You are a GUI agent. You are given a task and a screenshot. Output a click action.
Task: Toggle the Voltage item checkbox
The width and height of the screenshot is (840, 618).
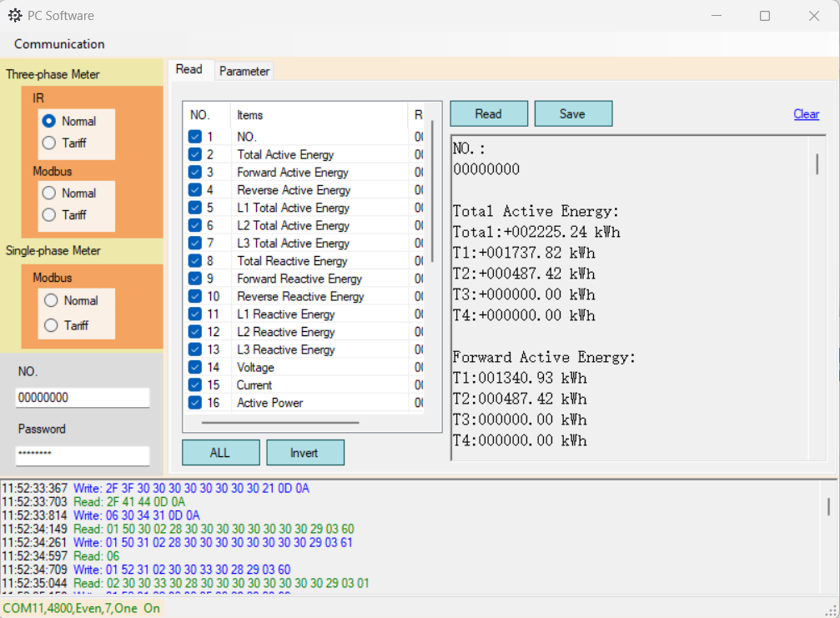click(x=195, y=367)
